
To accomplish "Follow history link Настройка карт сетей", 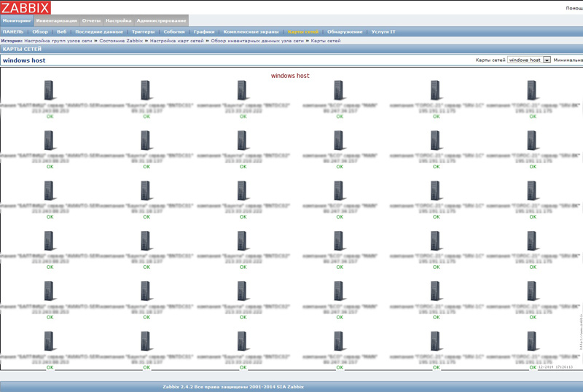I will 176,41.
